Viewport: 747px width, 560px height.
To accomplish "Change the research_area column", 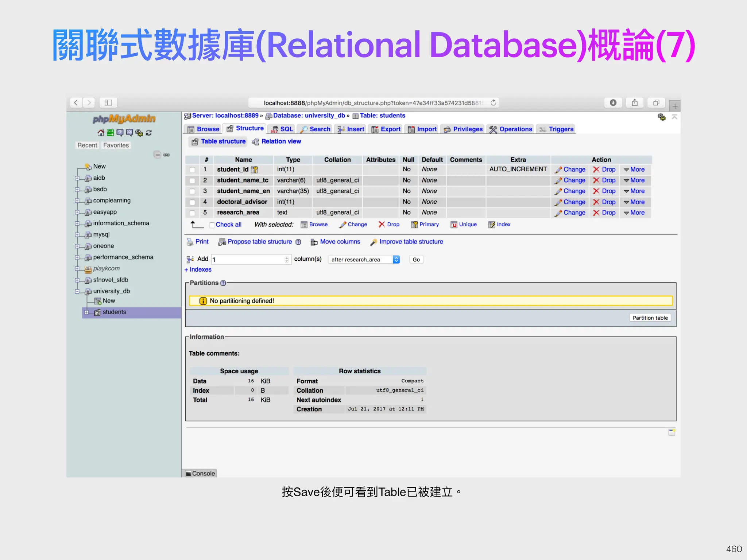I will tap(570, 213).
